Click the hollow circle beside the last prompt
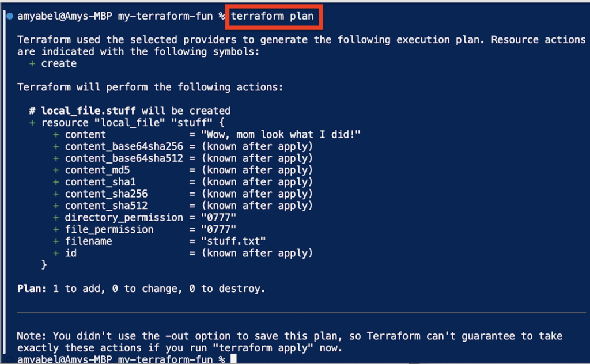The width and height of the screenshot is (590, 364). (x=9, y=360)
